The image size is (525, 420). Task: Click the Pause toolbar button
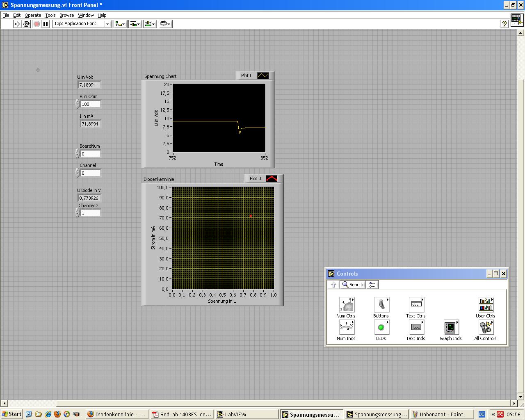click(x=46, y=24)
